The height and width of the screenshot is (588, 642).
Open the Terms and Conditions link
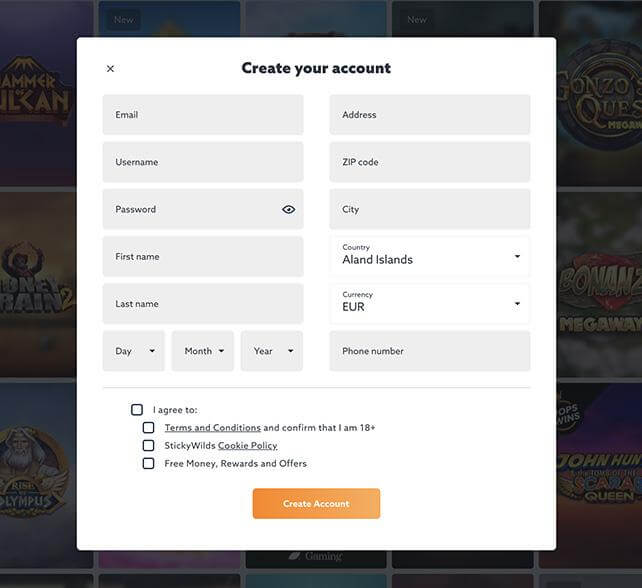click(212, 427)
